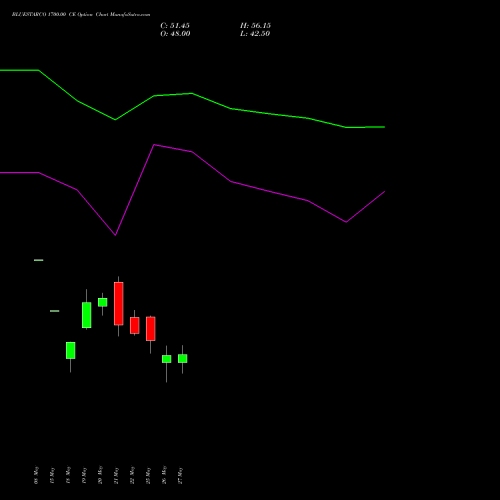Image resolution: width=500 pixels, height=500 pixels.
Task: Click the BLUESTARCO option chart title text
Action: 81,15
